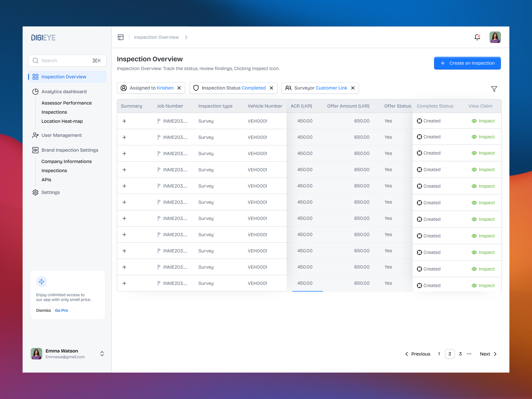Open the Emma Watson account switcher chevron
Screen dimensions: 532x399
(102, 354)
